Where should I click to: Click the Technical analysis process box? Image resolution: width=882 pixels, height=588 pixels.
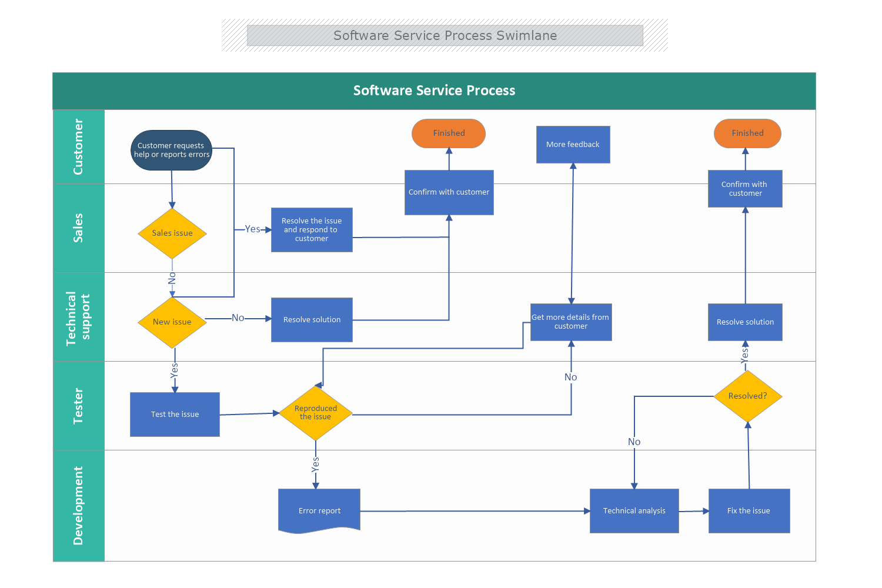(634, 510)
